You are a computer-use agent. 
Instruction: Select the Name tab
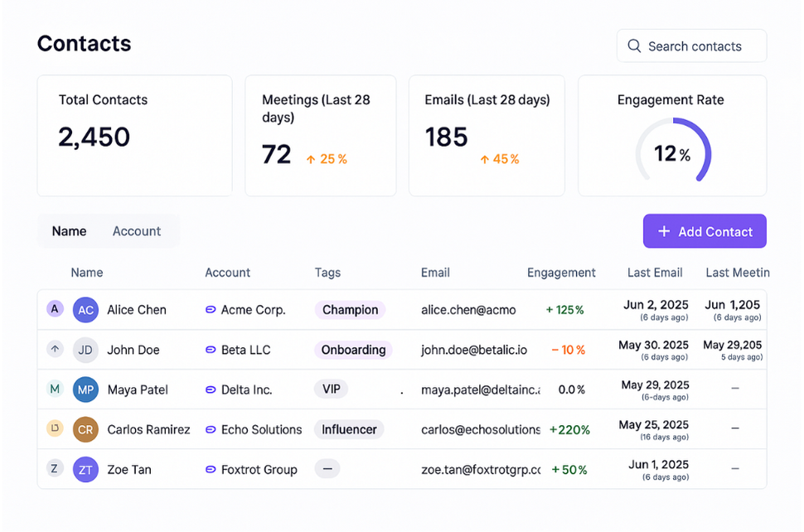tap(69, 231)
